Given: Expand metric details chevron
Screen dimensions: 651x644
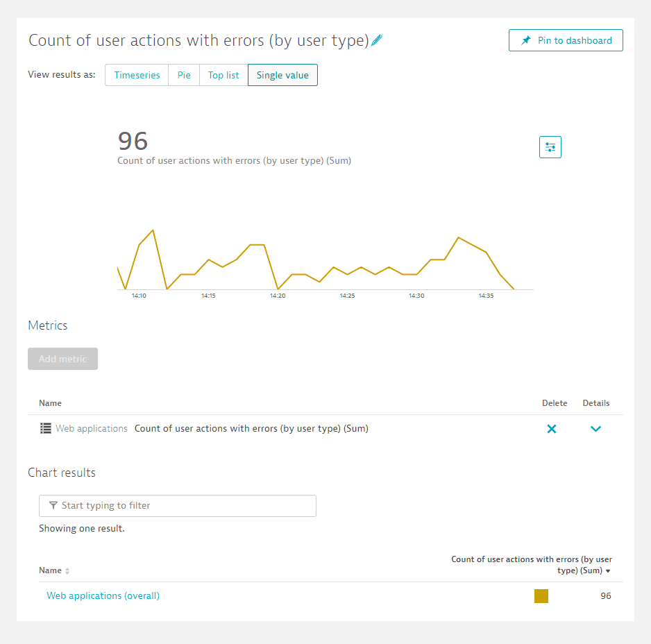Looking at the screenshot, I should pos(595,429).
